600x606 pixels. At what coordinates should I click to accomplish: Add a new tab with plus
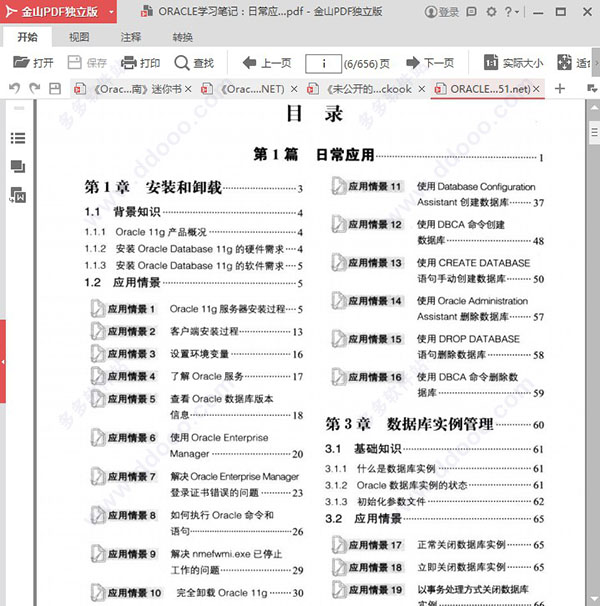(x=559, y=89)
